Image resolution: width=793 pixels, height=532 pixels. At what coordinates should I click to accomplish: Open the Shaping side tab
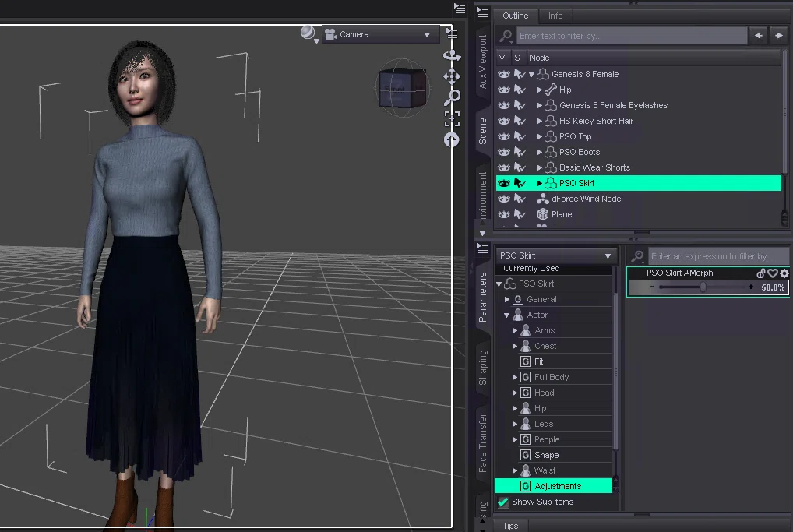[x=482, y=368]
